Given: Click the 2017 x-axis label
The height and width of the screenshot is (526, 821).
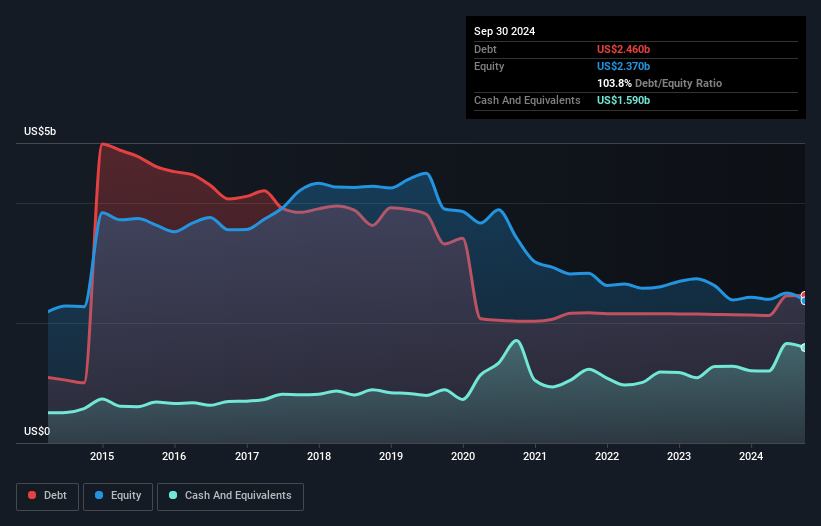Looking at the screenshot, I should (x=247, y=456).
